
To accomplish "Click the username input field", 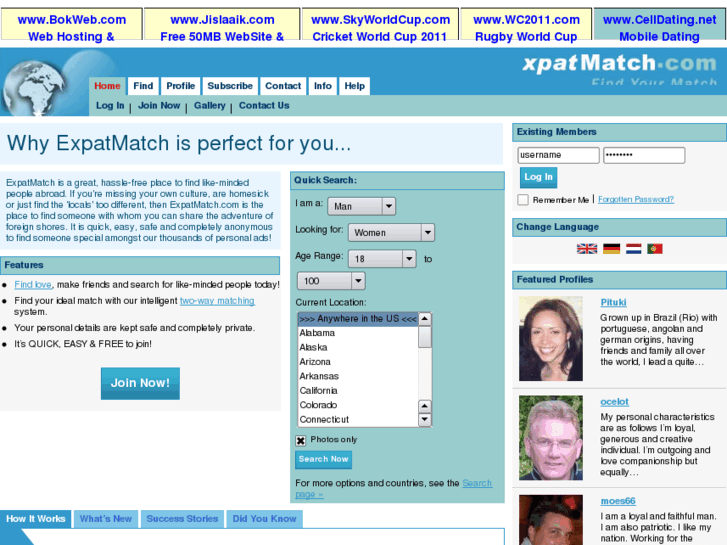I will click(558, 155).
